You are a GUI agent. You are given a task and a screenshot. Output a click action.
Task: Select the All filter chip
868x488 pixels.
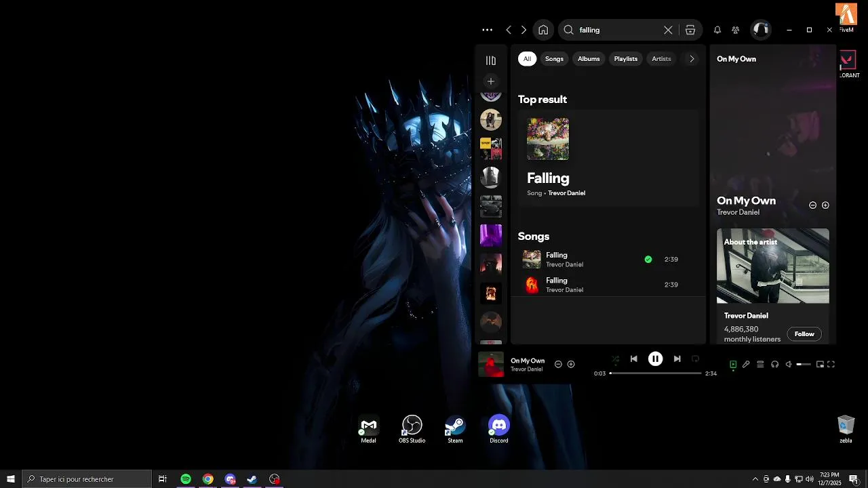(x=527, y=59)
